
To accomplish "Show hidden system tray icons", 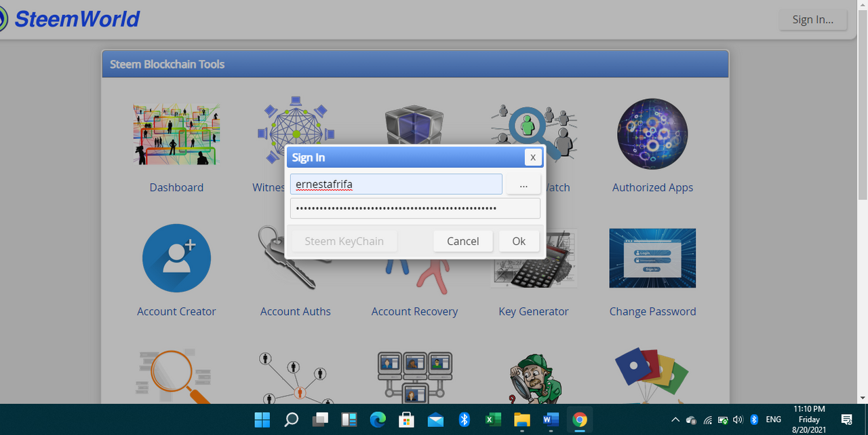I will click(x=675, y=420).
